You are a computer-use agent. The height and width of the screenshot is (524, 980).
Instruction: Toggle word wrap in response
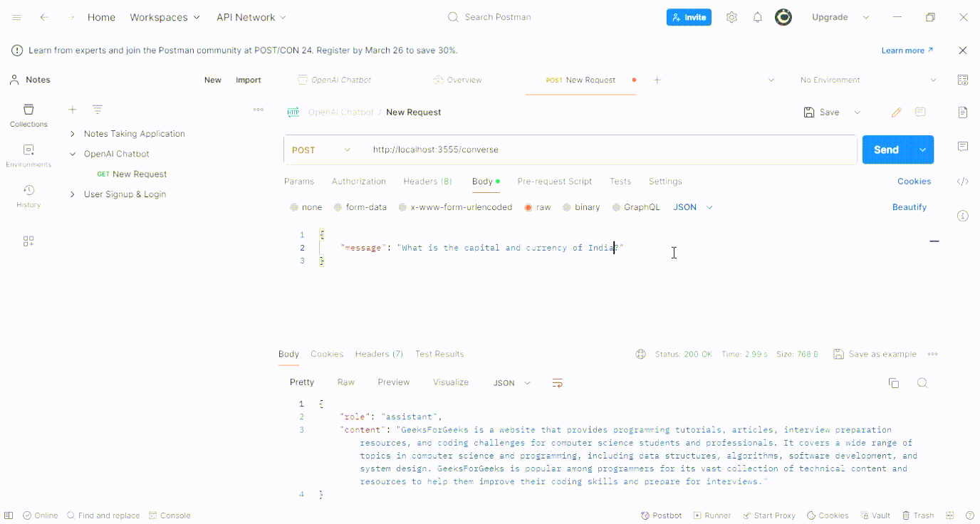pos(558,383)
